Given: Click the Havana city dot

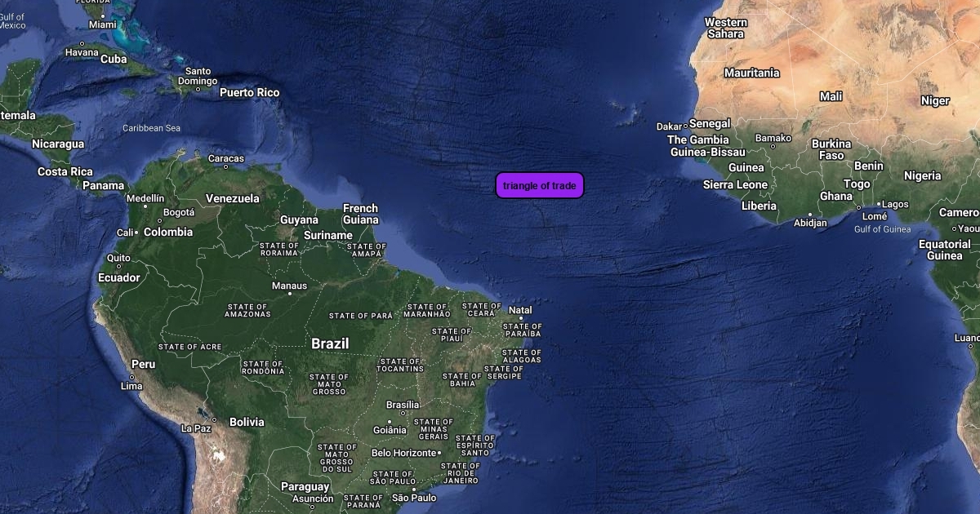Looking at the screenshot, I should coord(82,43).
